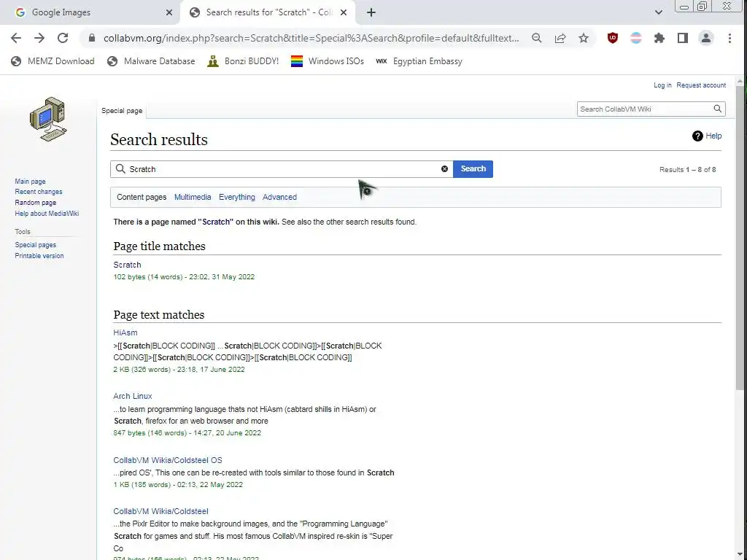The width and height of the screenshot is (747, 560).
Task: Open Random page in sidebar
Action: pos(35,203)
